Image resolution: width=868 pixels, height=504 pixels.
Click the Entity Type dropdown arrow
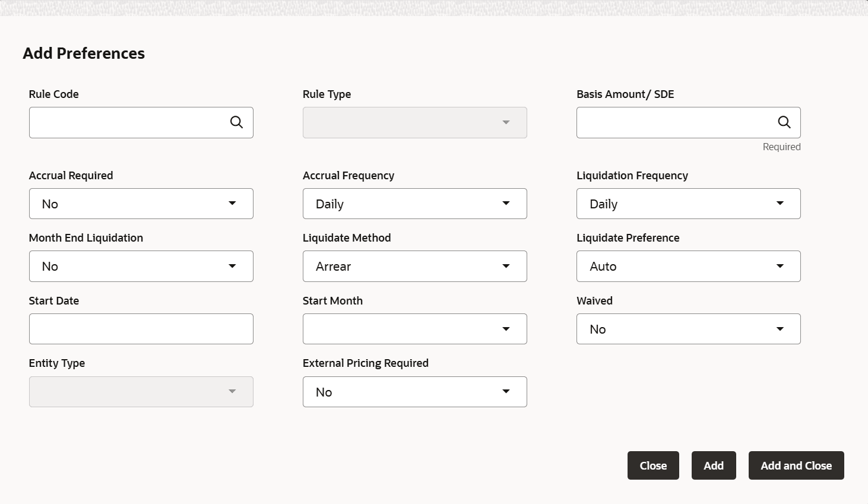[x=232, y=392]
